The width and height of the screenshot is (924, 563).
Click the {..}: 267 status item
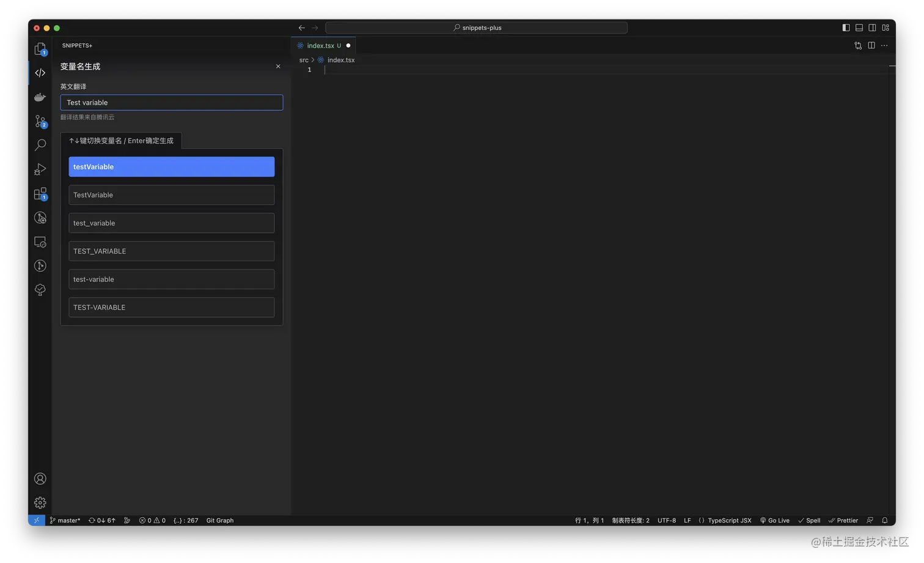[186, 520]
